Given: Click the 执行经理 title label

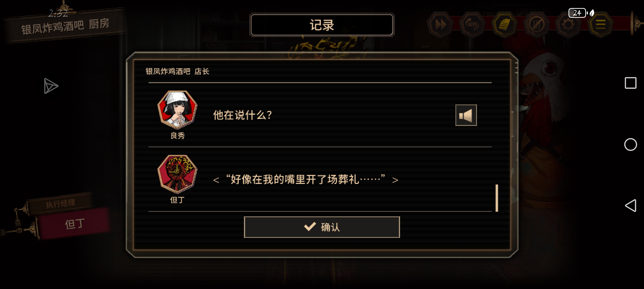Looking at the screenshot, I should [x=60, y=204].
